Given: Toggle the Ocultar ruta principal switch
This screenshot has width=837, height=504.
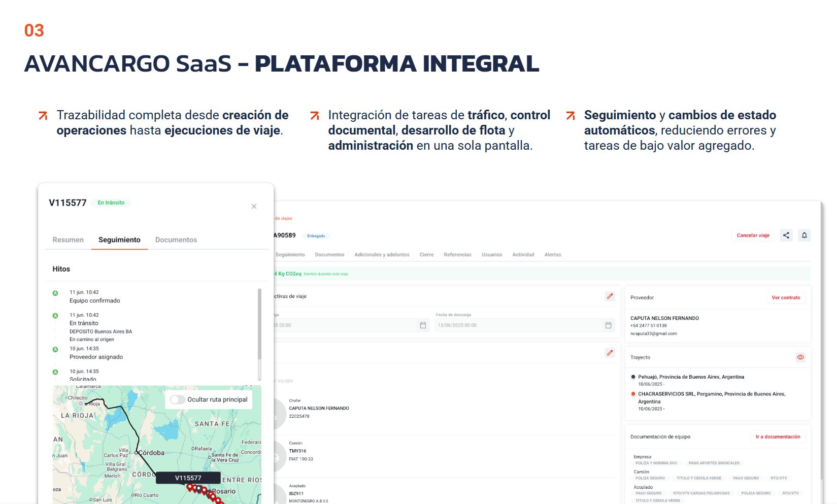Looking at the screenshot, I should click(x=178, y=400).
